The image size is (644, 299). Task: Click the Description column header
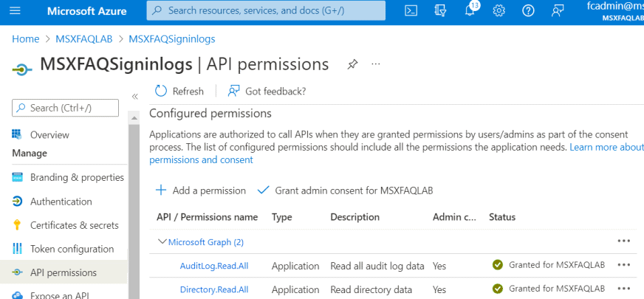[x=355, y=217]
